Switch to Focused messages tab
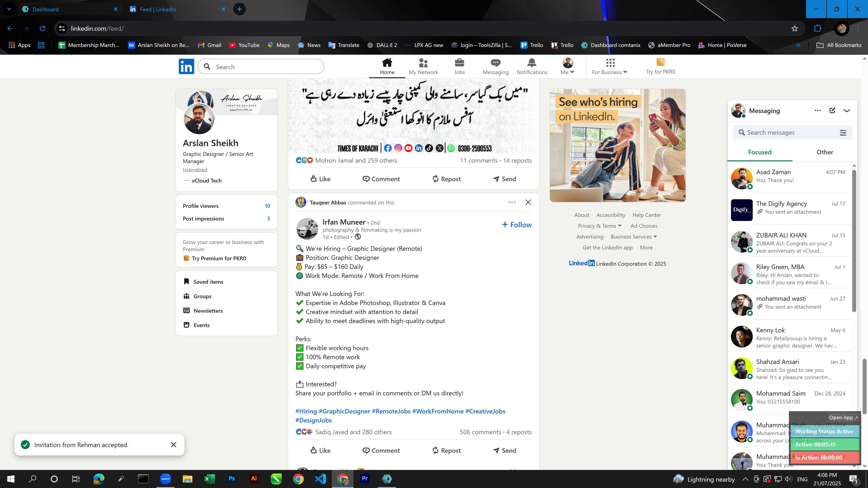 pos(759,152)
